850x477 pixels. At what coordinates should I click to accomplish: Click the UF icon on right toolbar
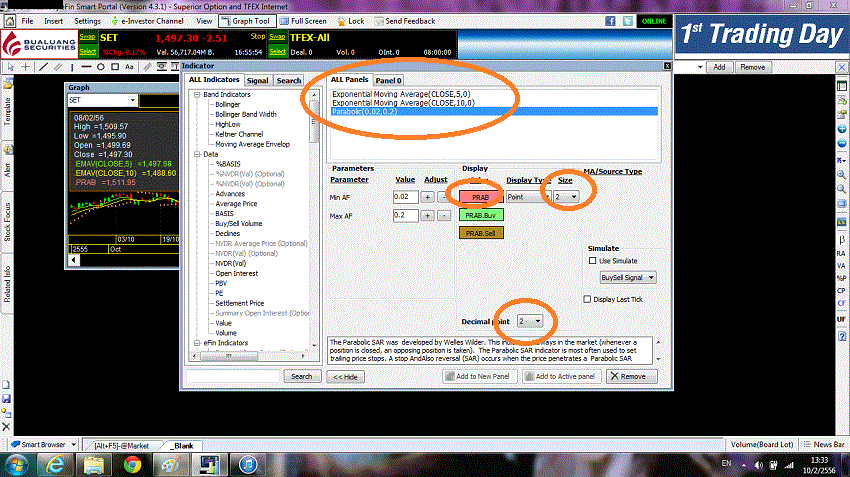coord(841,319)
